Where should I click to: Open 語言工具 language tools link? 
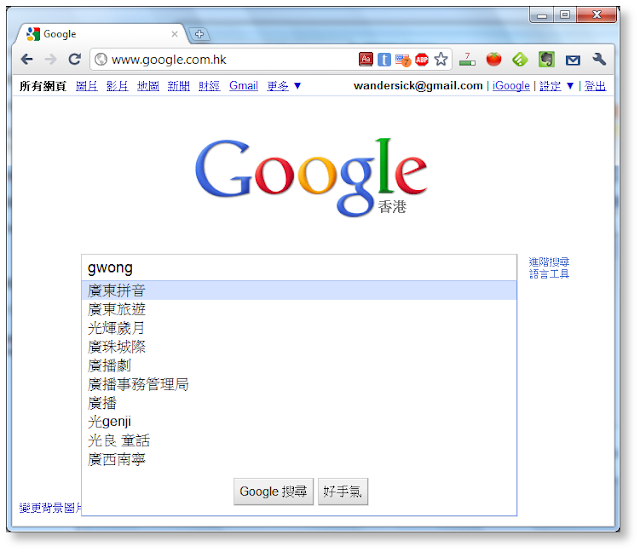(x=549, y=274)
